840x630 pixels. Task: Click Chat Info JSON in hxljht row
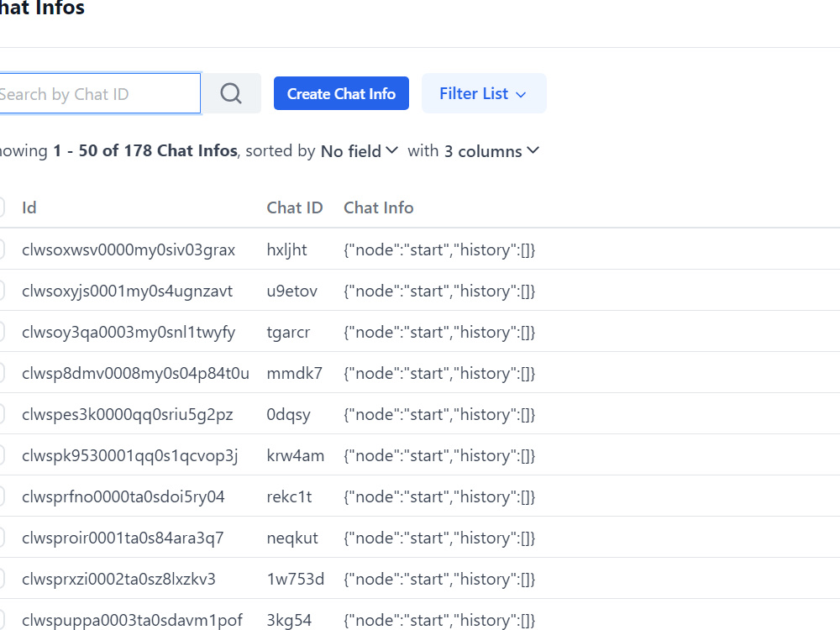[x=439, y=250]
